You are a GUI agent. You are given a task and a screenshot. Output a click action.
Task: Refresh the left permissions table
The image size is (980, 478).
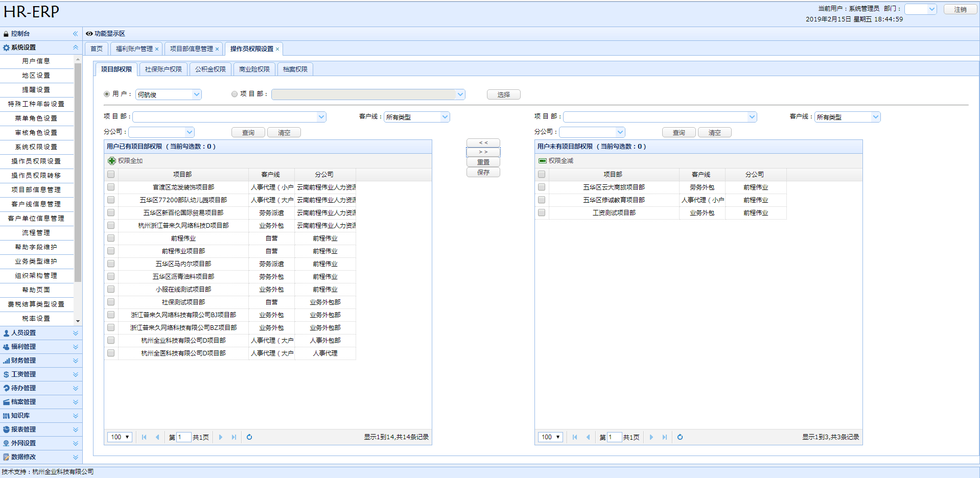coord(249,437)
